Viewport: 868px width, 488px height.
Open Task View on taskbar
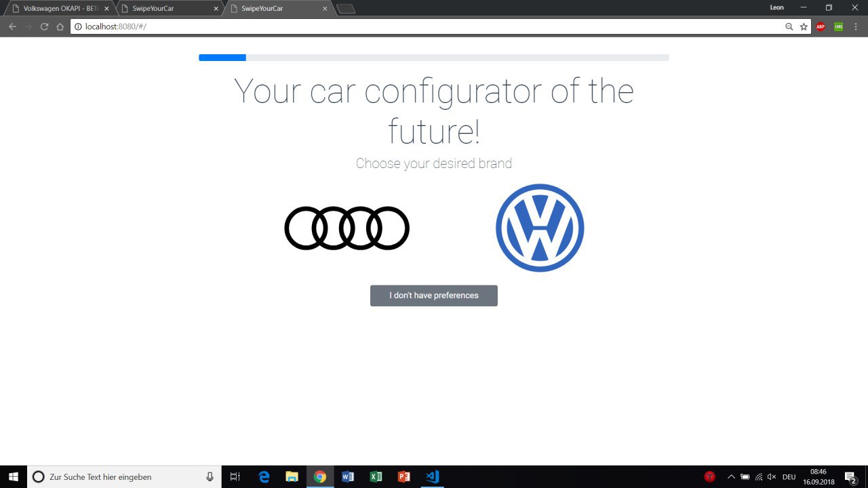[235, 476]
